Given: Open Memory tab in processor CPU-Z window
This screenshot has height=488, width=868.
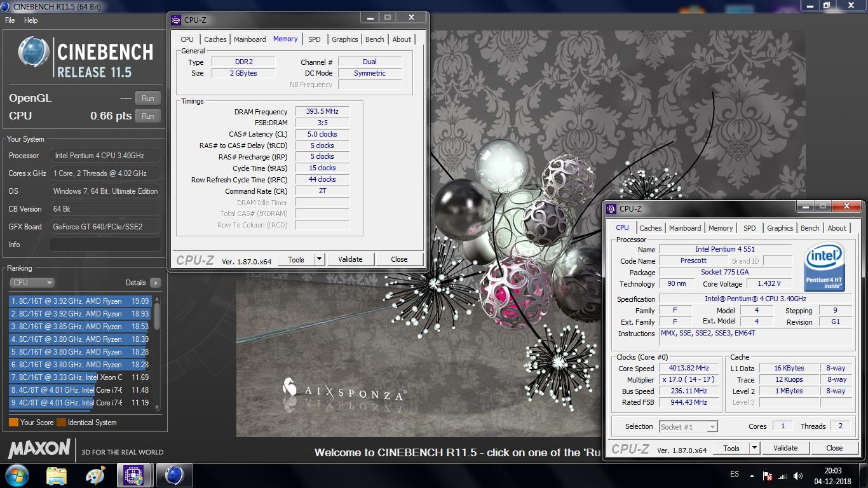Looking at the screenshot, I should tap(721, 228).
